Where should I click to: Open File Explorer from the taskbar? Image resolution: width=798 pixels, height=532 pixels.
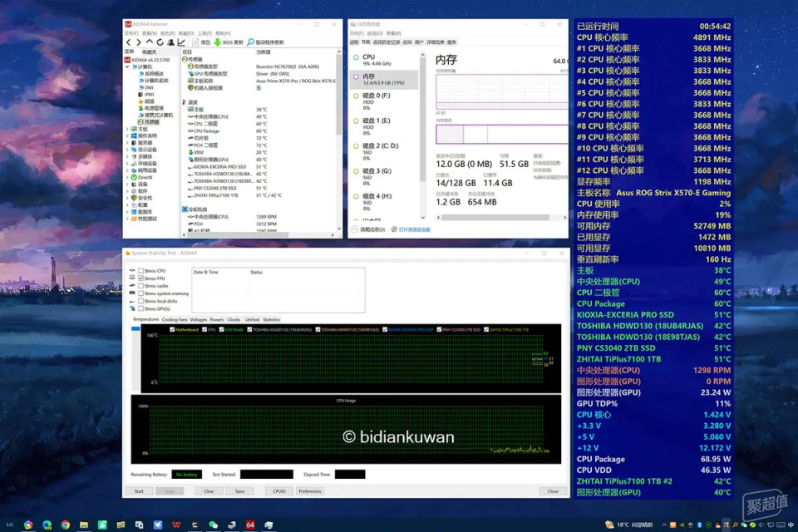coord(84,525)
